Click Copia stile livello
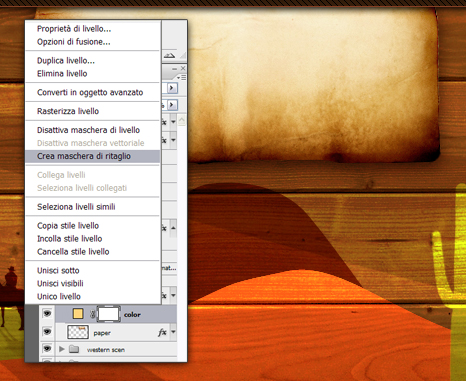 [x=68, y=226]
